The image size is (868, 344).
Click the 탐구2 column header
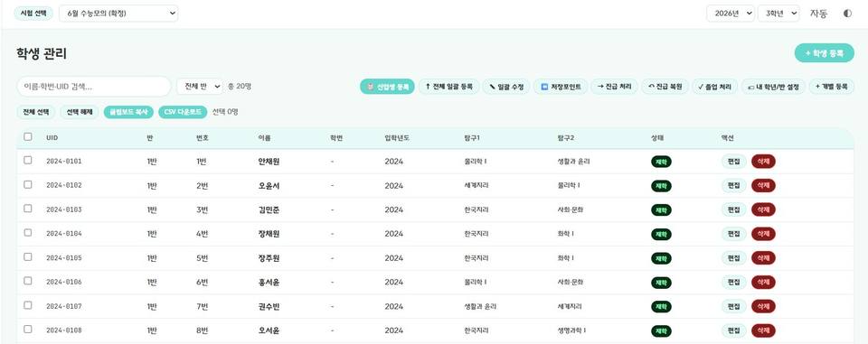566,138
